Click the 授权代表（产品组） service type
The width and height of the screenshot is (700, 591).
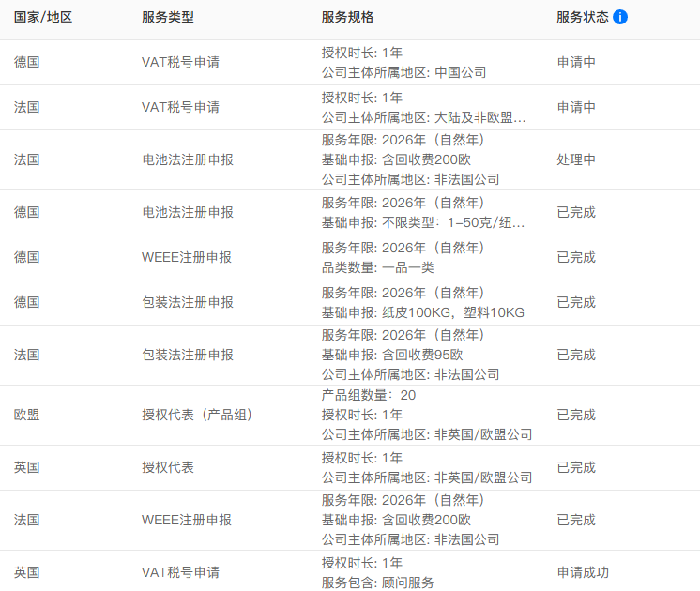click(197, 415)
